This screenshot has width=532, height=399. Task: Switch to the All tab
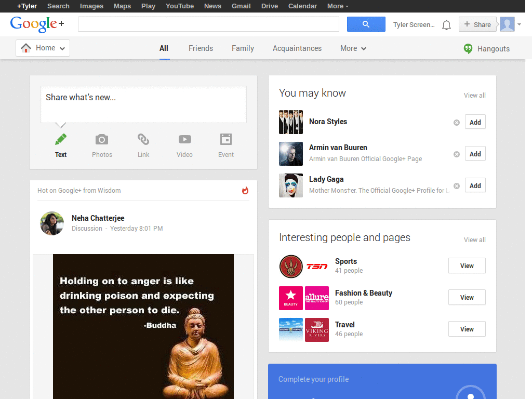(164, 48)
